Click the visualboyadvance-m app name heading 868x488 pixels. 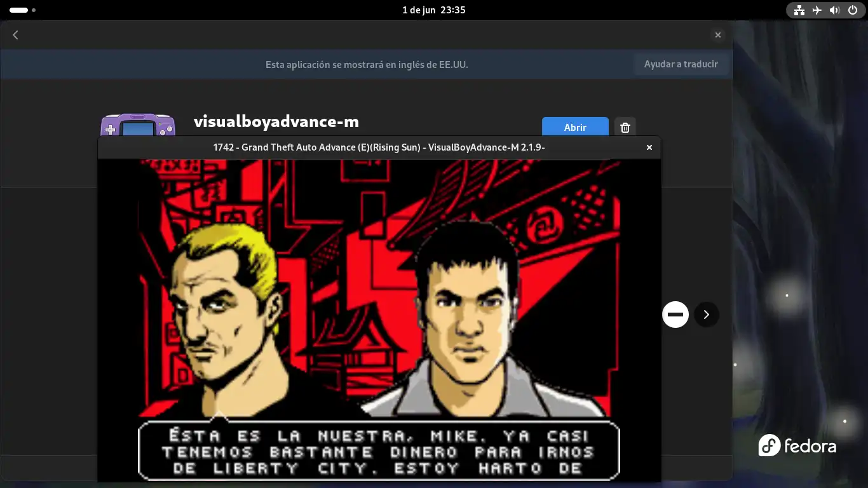(276, 121)
